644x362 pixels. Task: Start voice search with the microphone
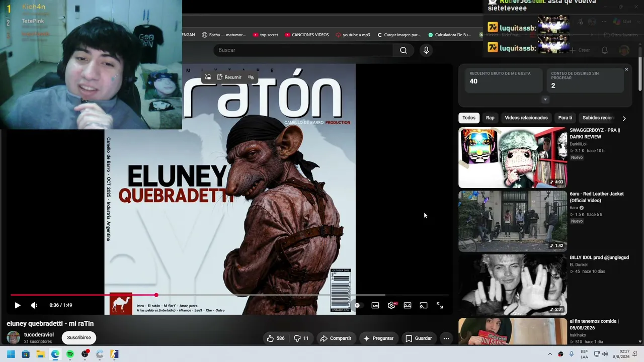pyautogui.click(x=426, y=50)
